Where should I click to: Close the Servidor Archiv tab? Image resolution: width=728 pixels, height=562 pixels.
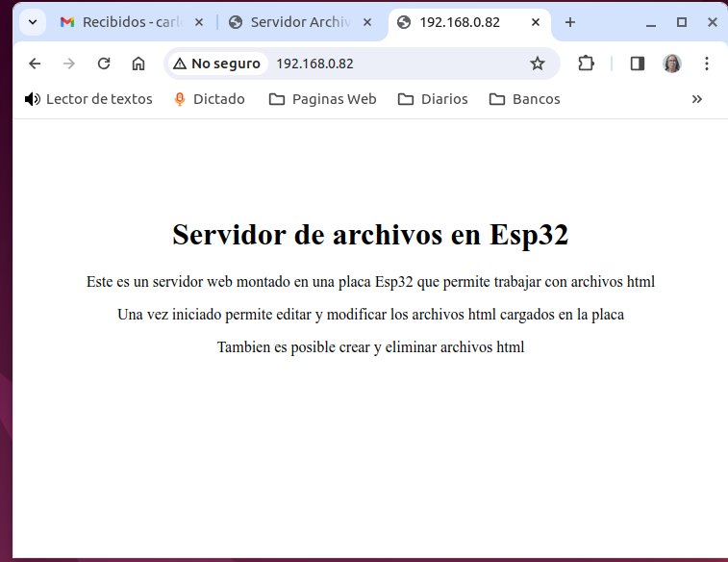(x=366, y=22)
